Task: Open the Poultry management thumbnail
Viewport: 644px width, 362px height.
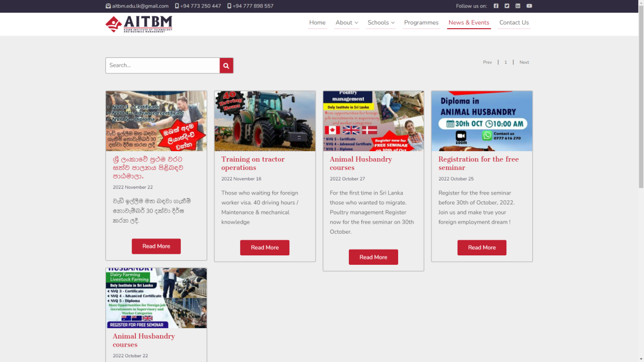Action: click(374, 121)
